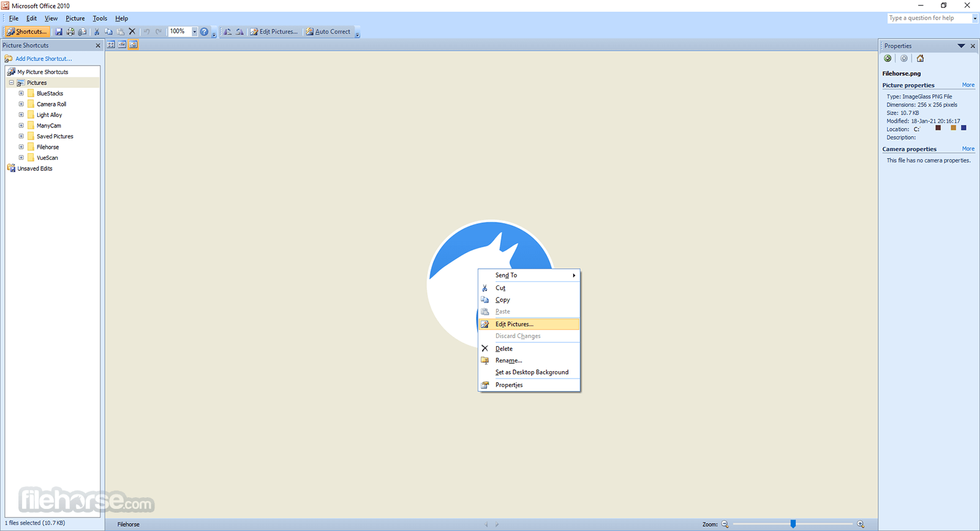This screenshot has width=980, height=531.
Task: Click the zoom slider handle
Action: click(x=793, y=524)
